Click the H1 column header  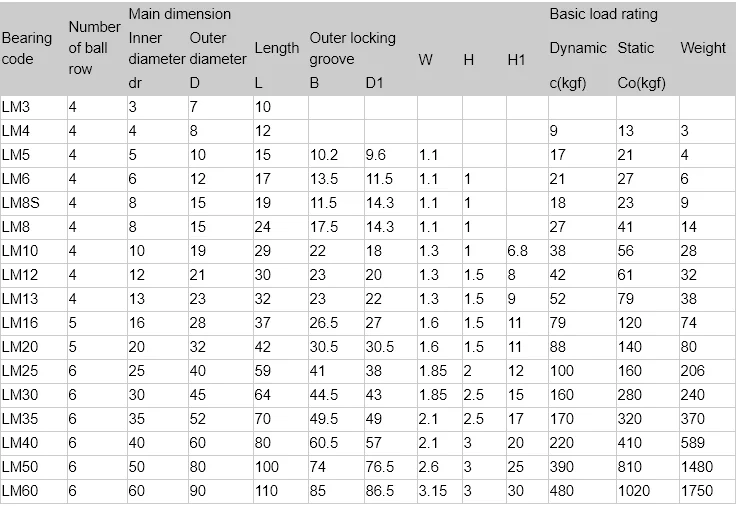(x=517, y=59)
